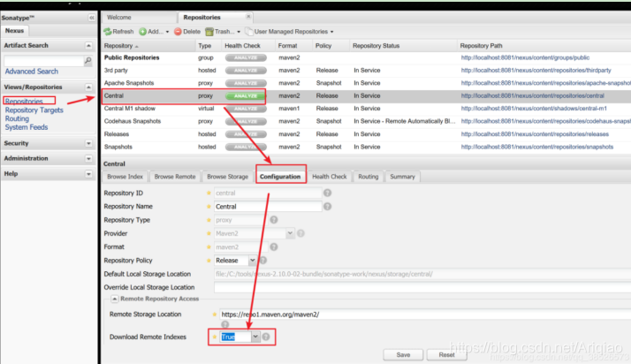Collapse the Artifact Search panel
631x364 pixels.
coord(88,45)
